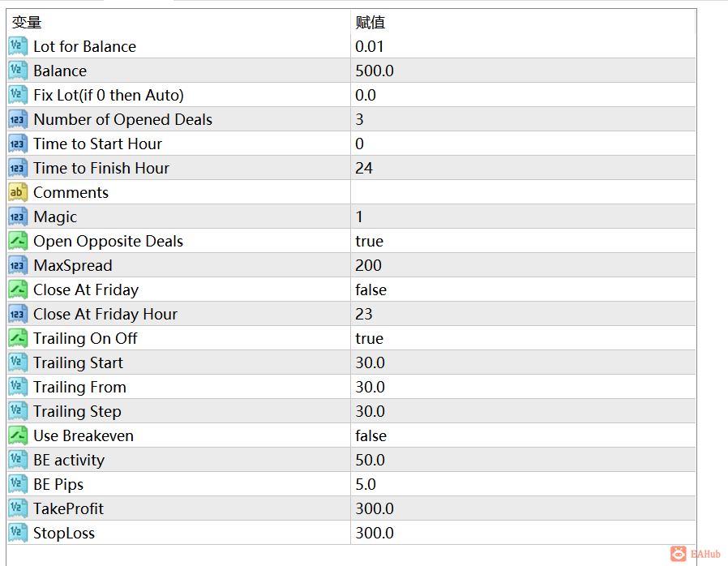This screenshot has width=728, height=566.
Task: Edit the Number of Opened Deals value
Action: pyautogui.click(x=523, y=119)
